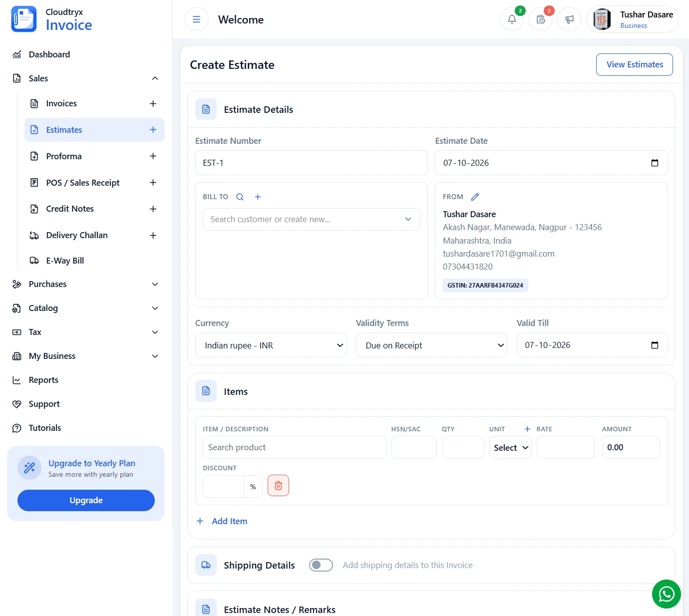This screenshot has height=616, width=689.
Task: Add new unit plus icon
Action: tap(527, 429)
